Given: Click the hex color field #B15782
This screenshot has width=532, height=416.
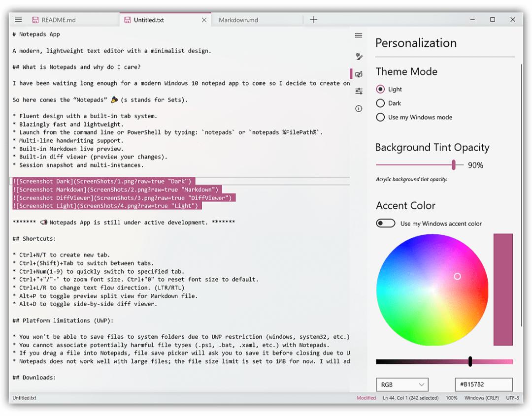Looking at the screenshot, I should tap(484, 384).
